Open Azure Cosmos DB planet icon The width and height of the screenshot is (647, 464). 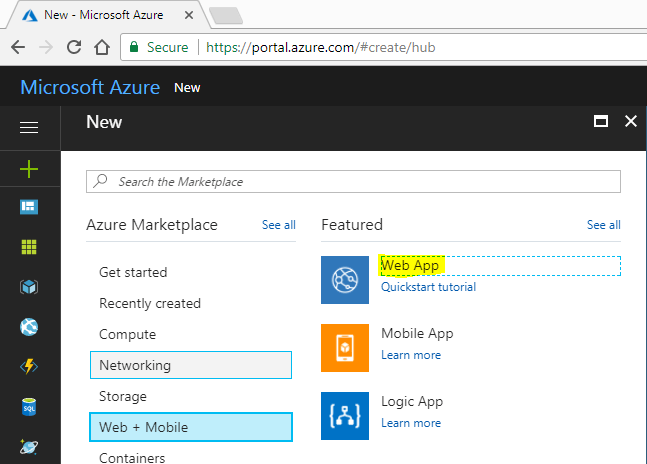click(x=29, y=446)
